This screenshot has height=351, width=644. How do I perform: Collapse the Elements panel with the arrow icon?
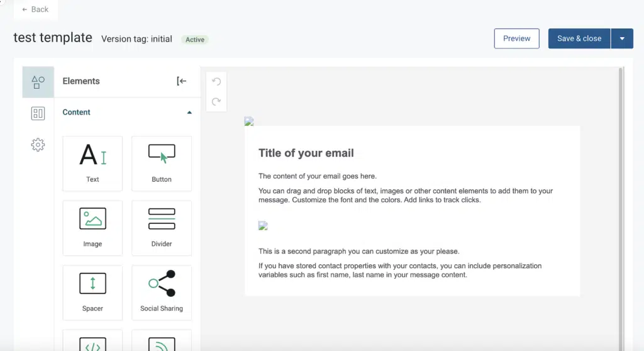pos(182,81)
